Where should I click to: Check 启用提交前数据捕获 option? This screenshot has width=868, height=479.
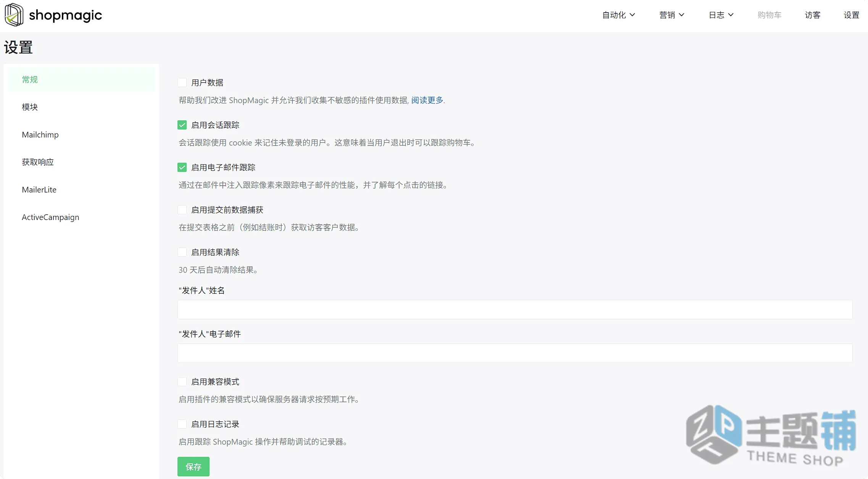[182, 210]
